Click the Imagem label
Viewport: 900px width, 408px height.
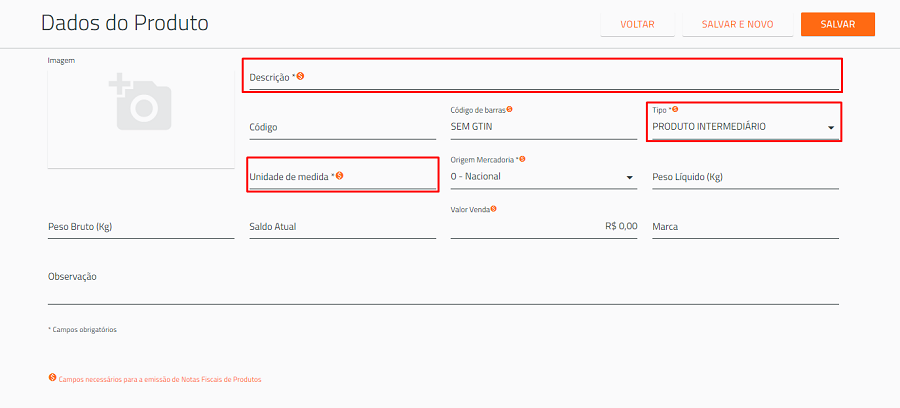click(x=61, y=60)
